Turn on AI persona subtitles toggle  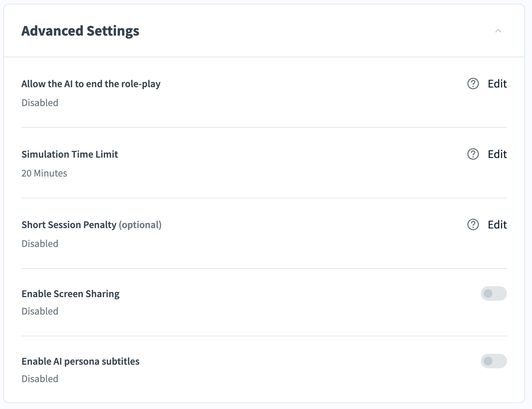coord(493,361)
